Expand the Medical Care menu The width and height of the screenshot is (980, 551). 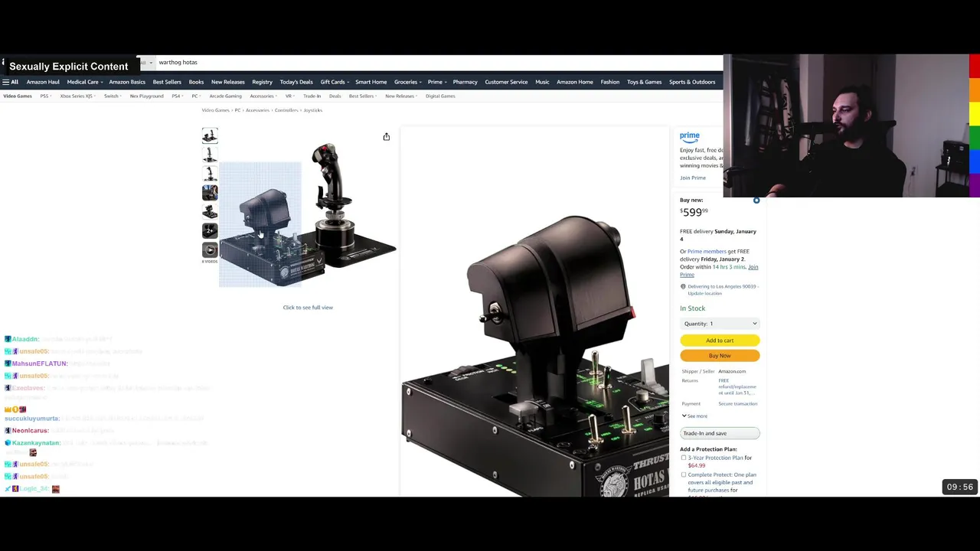(x=85, y=82)
